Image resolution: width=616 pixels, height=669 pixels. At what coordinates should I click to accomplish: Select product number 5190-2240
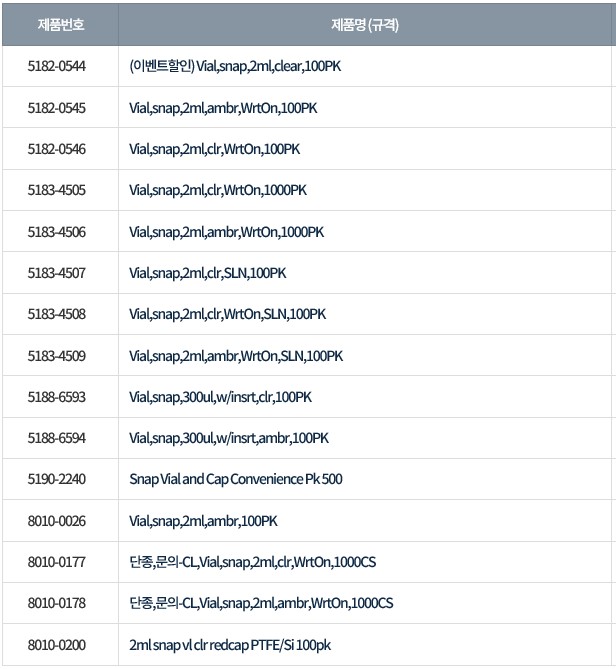(x=57, y=479)
